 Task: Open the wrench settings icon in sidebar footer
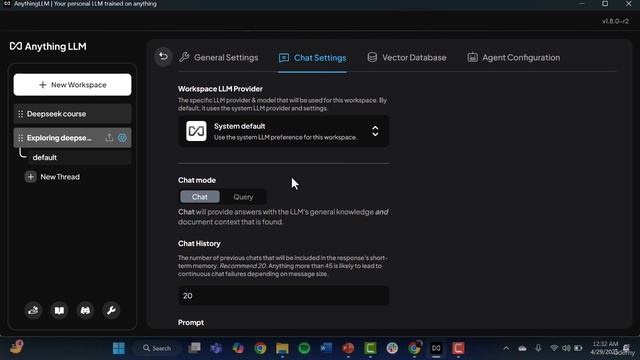pos(111,311)
